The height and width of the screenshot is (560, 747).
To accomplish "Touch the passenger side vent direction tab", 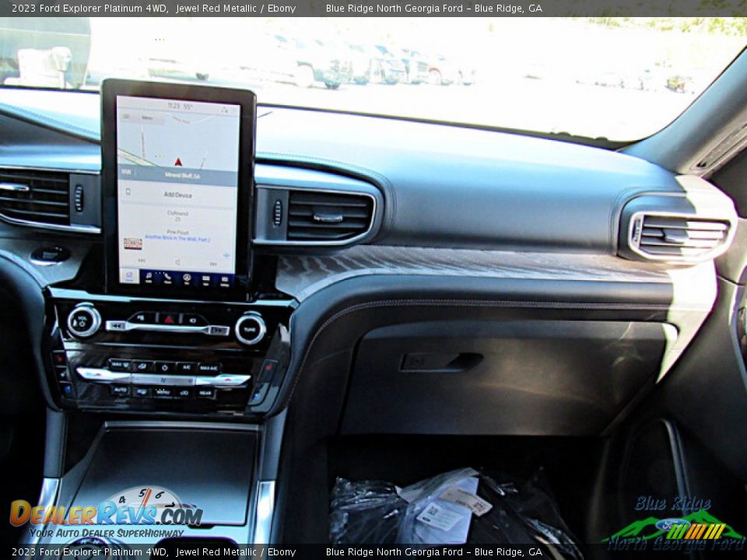I will point(676,236).
